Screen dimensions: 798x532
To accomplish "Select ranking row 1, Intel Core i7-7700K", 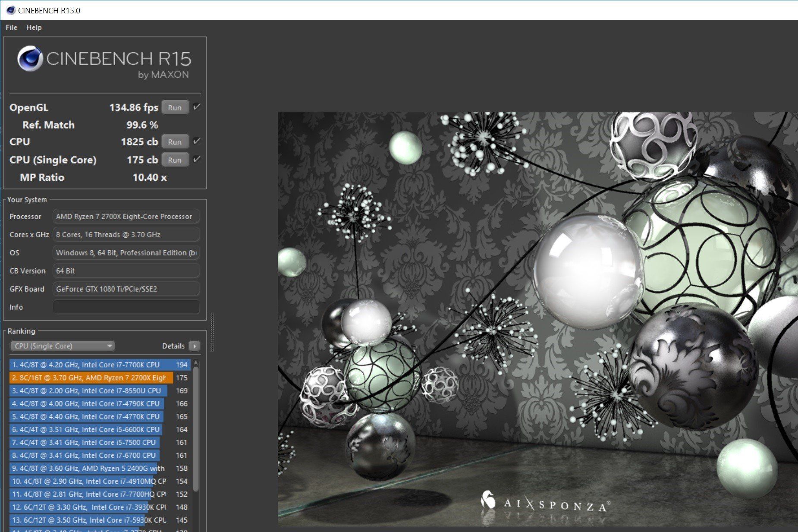I will coord(100,365).
